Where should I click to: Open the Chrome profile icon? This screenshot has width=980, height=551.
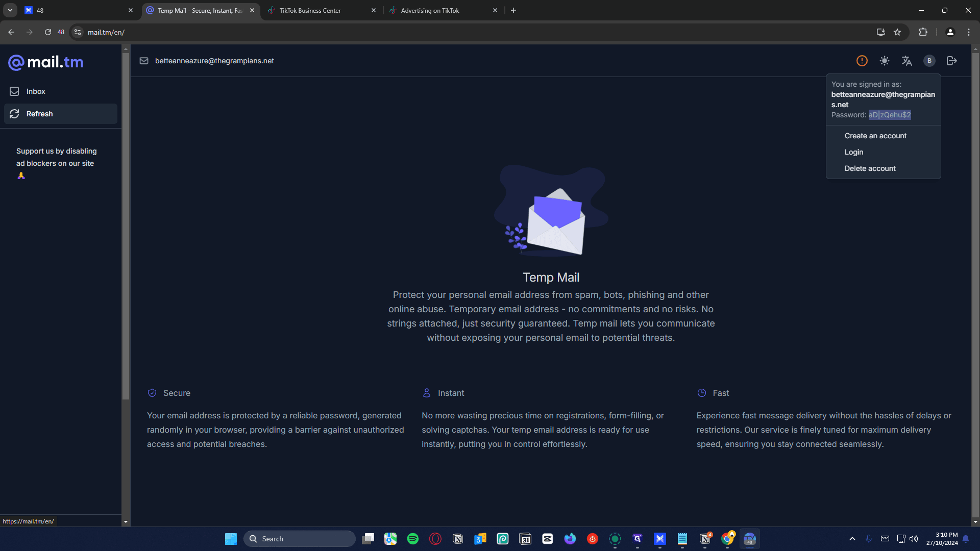pos(950,32)
